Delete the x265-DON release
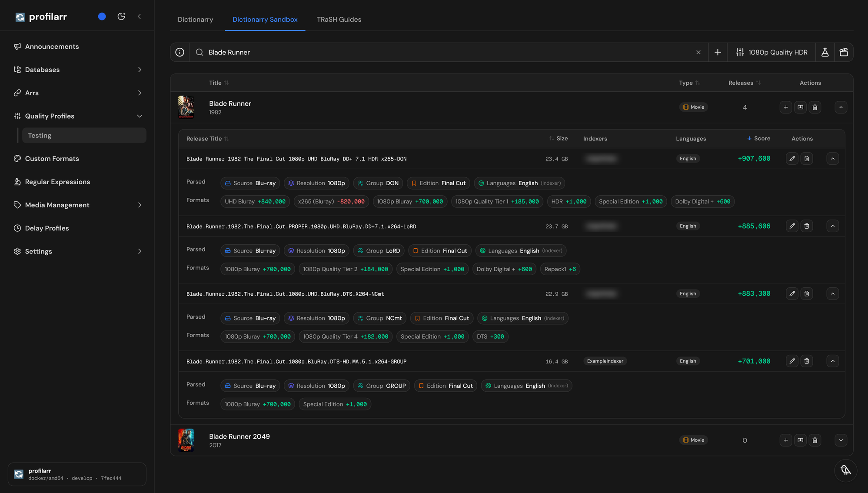868x493 pixels. click(807, 159)
